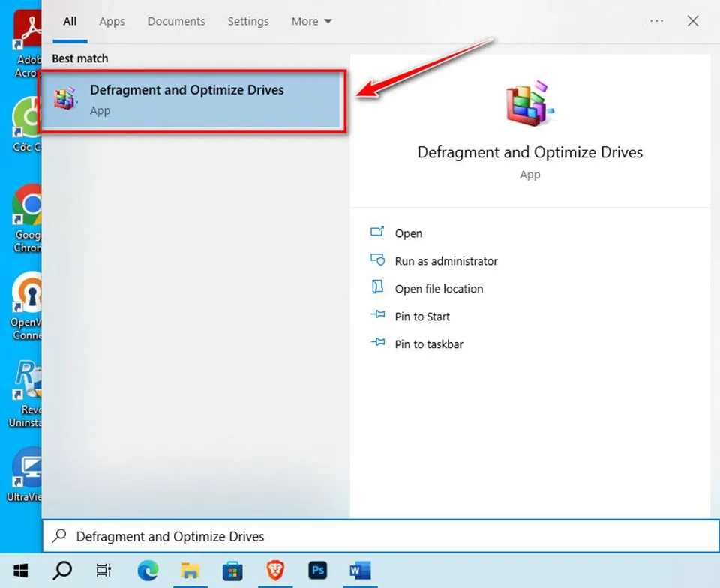Expand the More filter dropdown
Viewport: 720px width, 588px height.
311,21
